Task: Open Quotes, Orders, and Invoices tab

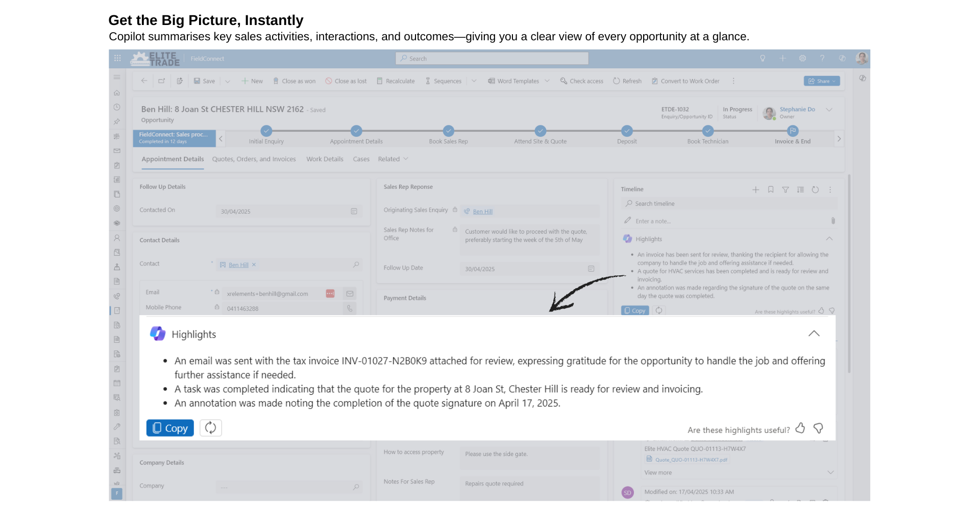Action: coord(254,159)
